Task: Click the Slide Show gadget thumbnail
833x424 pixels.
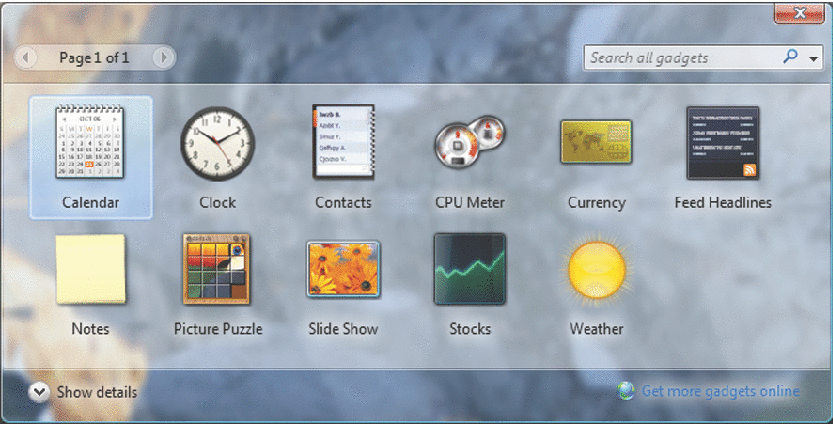Action: point(343,270)
